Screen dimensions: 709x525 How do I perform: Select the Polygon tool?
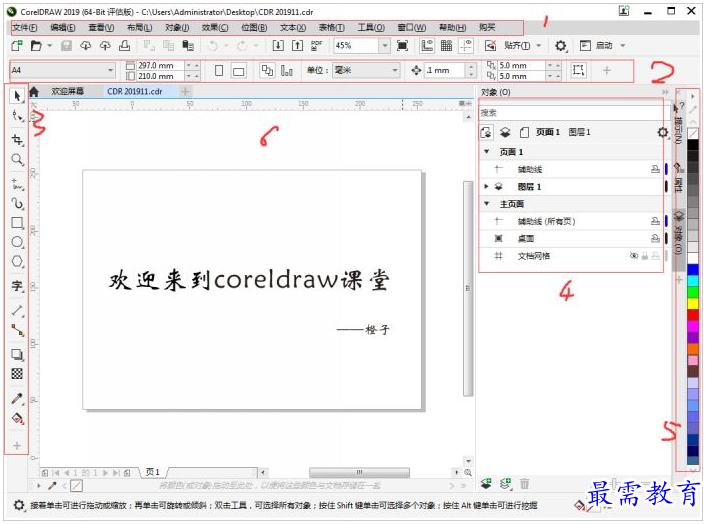(x=17, y=261)
